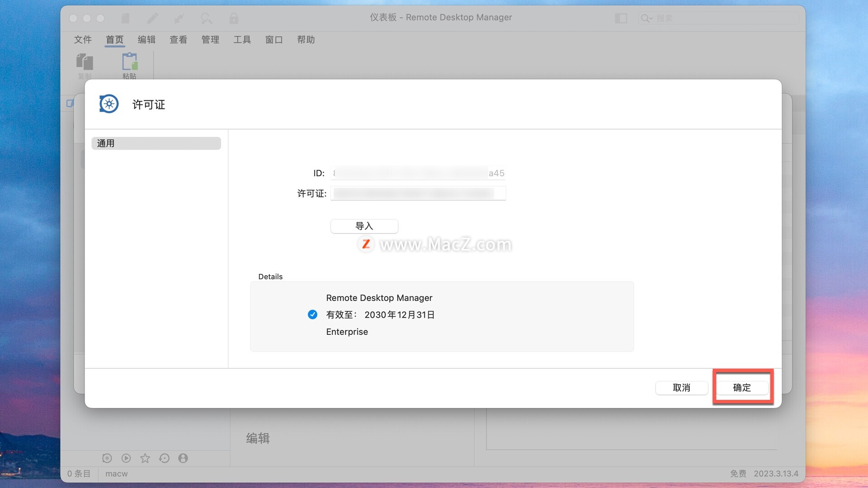Click the 许可证 license key input field
This screenshot has height=488, width=868.
click(418, 193)
